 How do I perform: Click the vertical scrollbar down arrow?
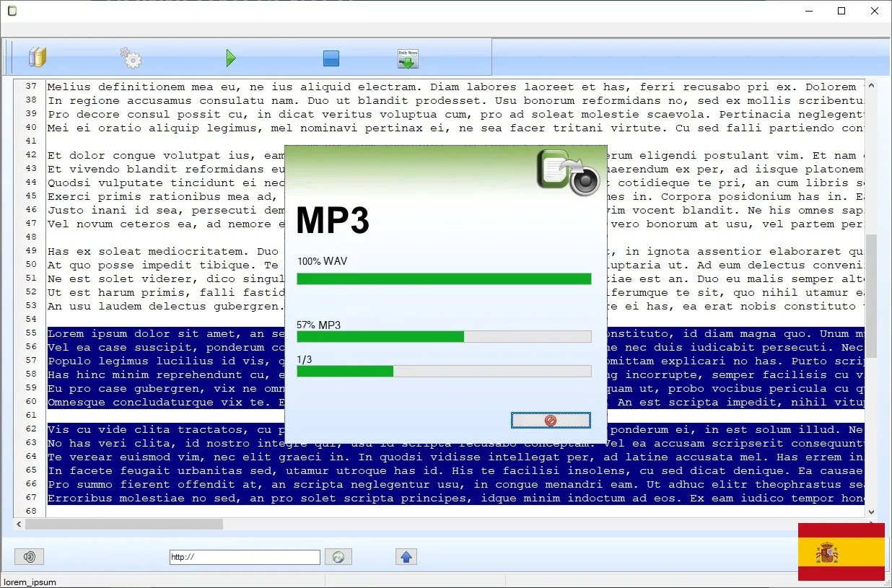pos(871,511)
